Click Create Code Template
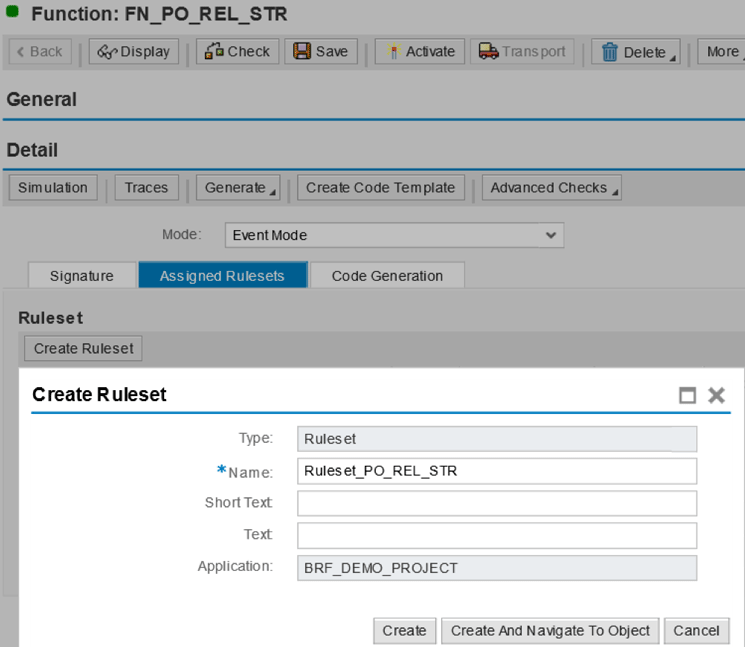Image resolution: width=745 pixels, height=647 pixels. coord(381,188)
